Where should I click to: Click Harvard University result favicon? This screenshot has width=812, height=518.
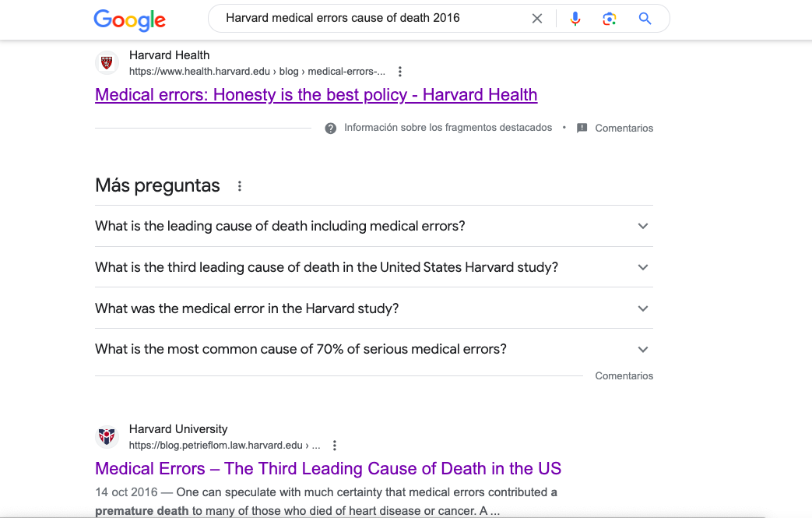[x=107, y=437]
